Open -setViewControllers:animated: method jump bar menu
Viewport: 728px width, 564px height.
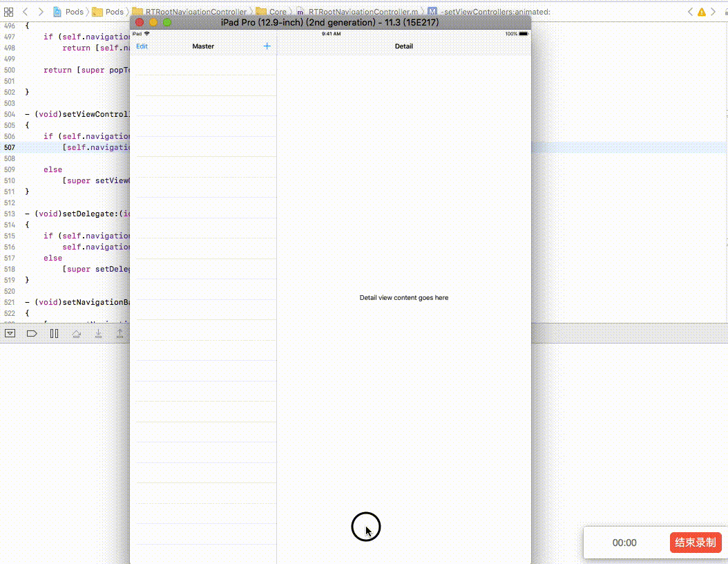pyautogui.click(x=489, y=12)
